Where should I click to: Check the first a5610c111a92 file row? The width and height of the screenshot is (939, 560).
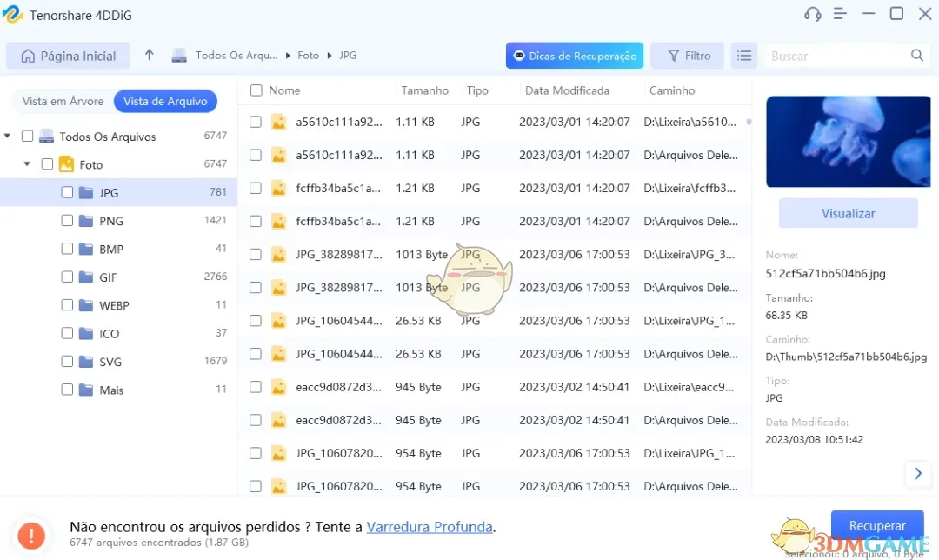point(255,122)
